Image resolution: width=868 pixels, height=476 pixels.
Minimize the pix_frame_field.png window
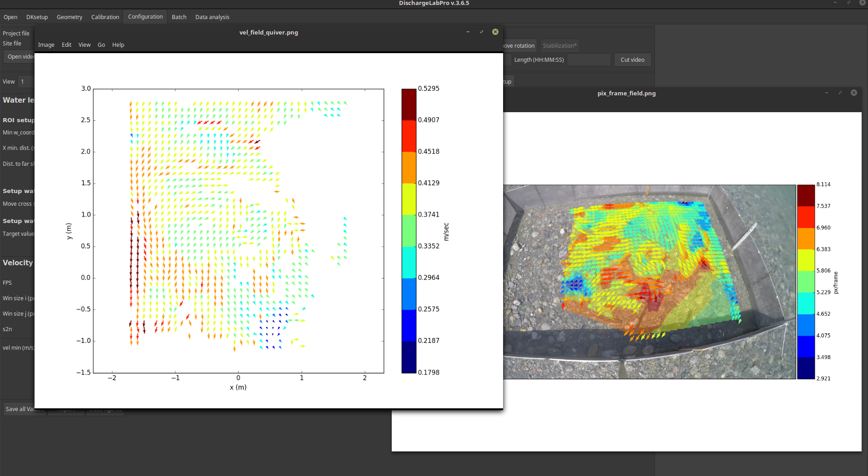point(827,93)
